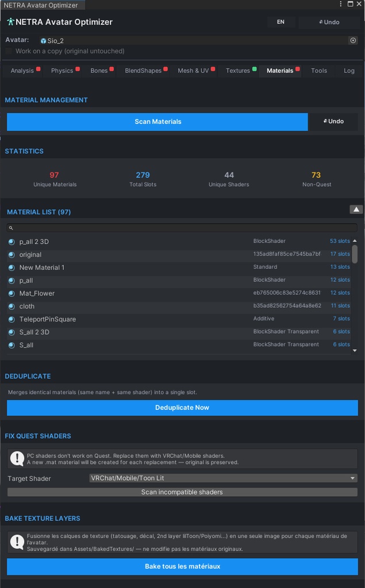Open the Mesh & UV tab

(x=193, y=71)
